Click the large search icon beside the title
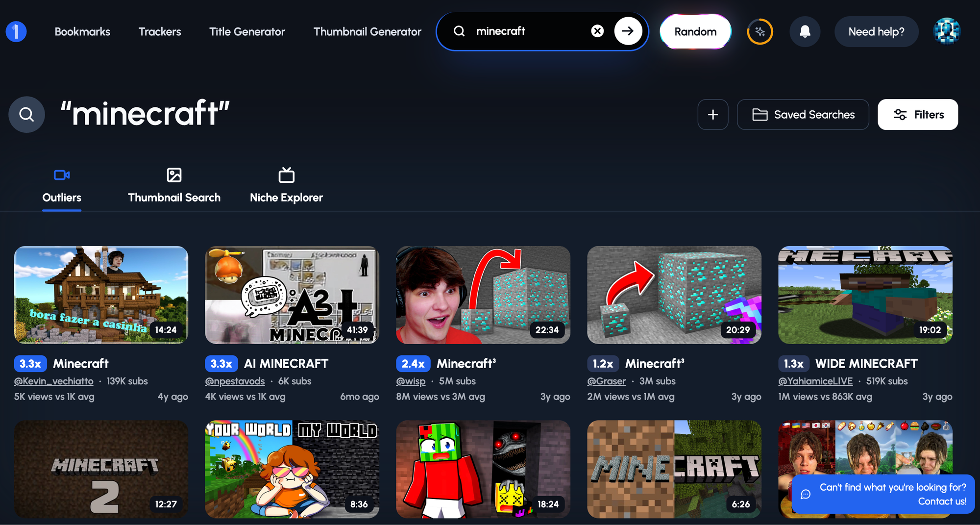The height and width of the screenshot is (525, 980). click(x=26, y=115)
